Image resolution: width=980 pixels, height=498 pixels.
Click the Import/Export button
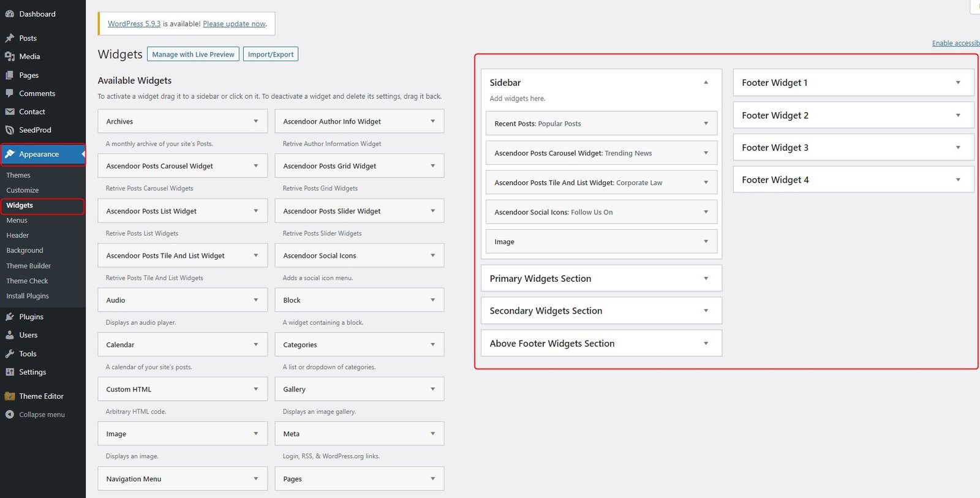click(271, 55)
